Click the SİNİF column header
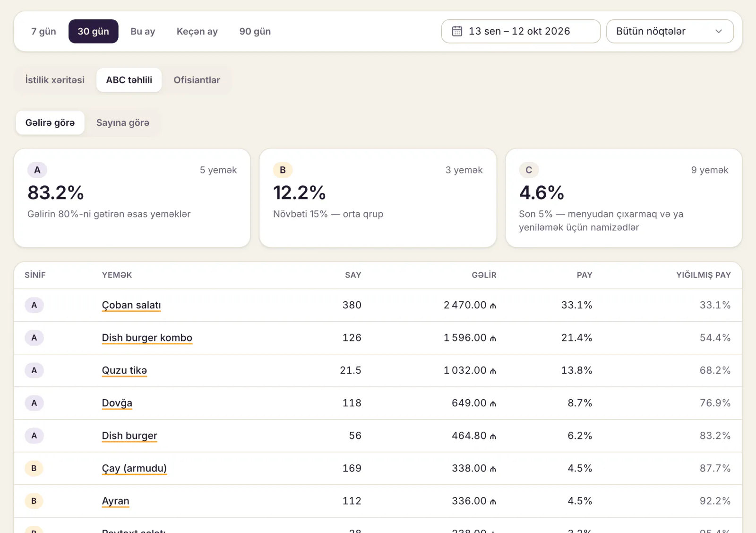This screenshot has height=533, width=756. (35, 275)
